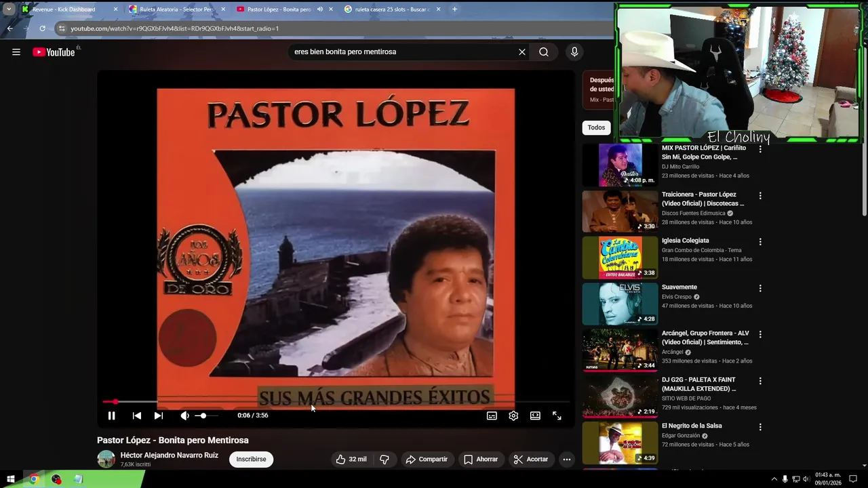Viewport: 868px width, 488px height.
Task: View site information icon in address bar
Action: 62,28
